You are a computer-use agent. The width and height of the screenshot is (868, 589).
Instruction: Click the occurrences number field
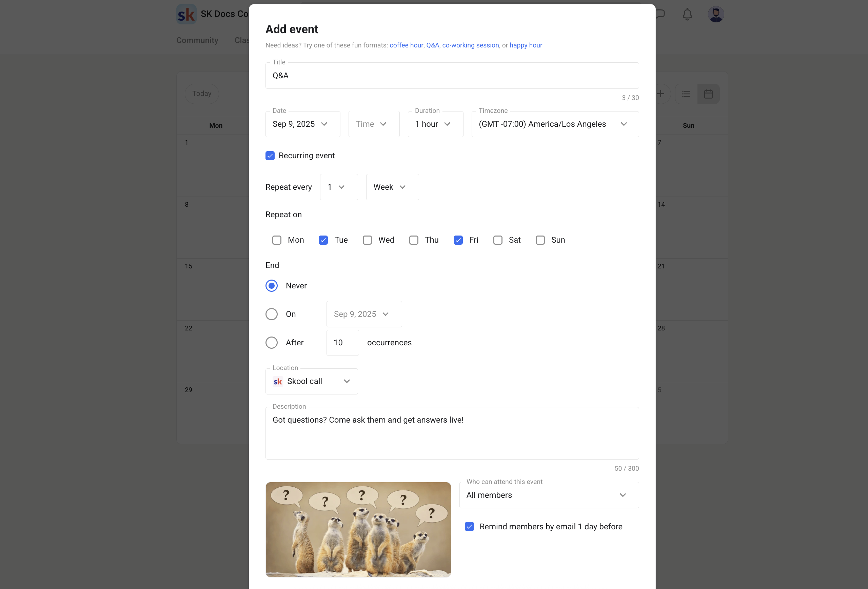pyautogui.click(x=342, y=343)
